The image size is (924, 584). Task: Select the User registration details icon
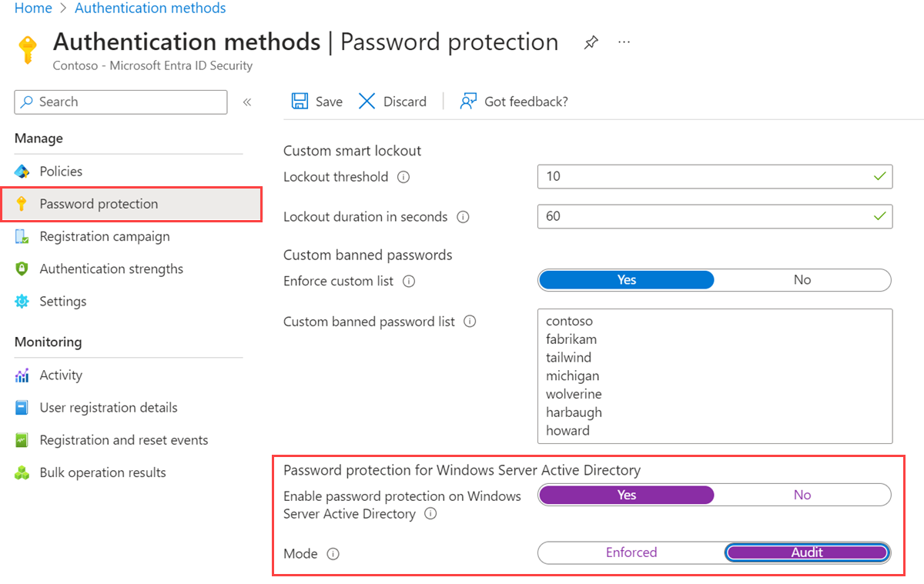[24, 407]
